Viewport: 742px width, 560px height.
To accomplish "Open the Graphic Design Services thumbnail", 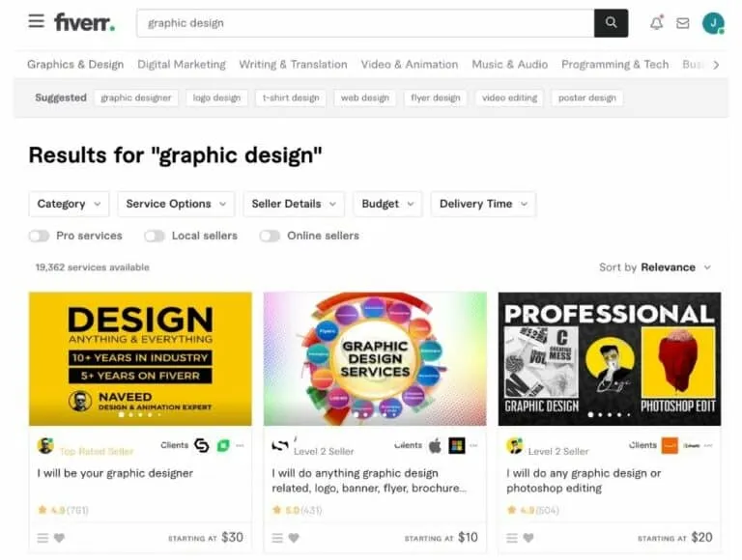I will 375,359.
